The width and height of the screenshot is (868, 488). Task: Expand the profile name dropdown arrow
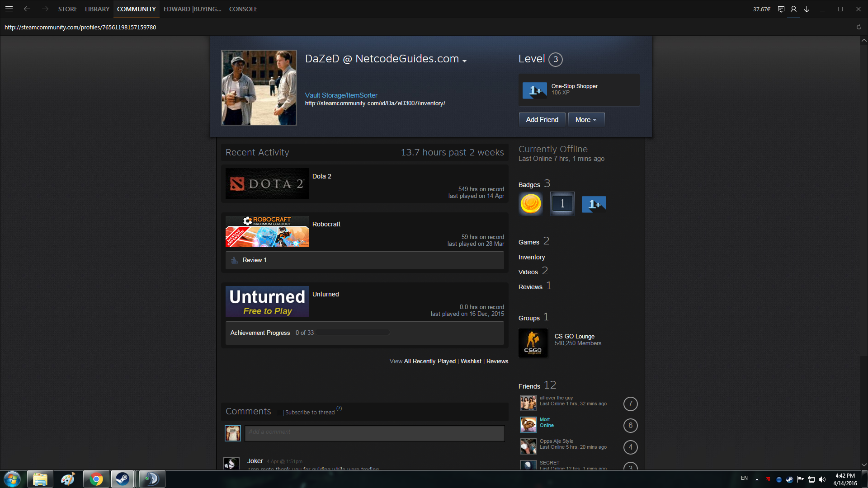point(464,61)
